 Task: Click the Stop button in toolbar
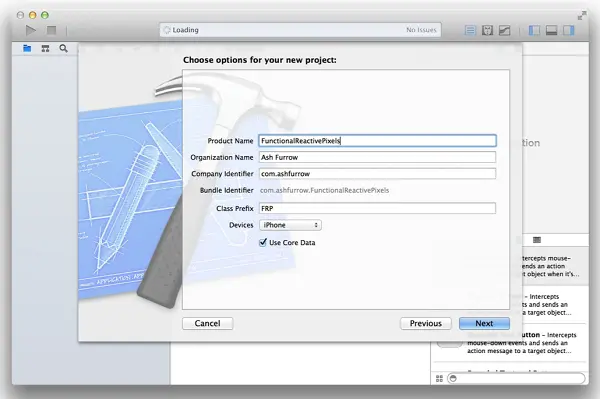click(x=52, y=30)
